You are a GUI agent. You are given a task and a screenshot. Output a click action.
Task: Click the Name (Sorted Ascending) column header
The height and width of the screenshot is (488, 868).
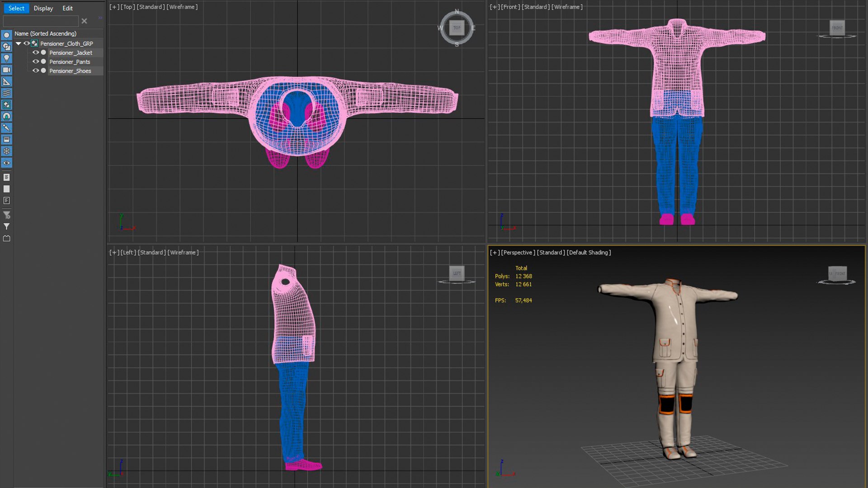coord(58,33)
